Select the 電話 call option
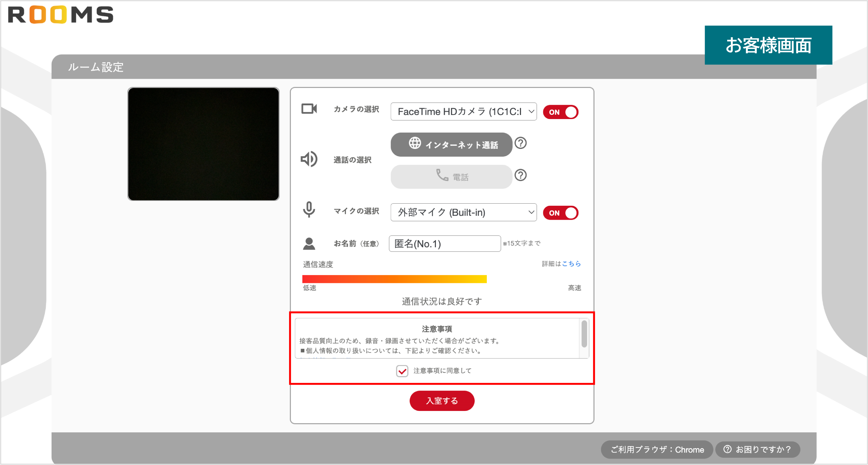 451,176
